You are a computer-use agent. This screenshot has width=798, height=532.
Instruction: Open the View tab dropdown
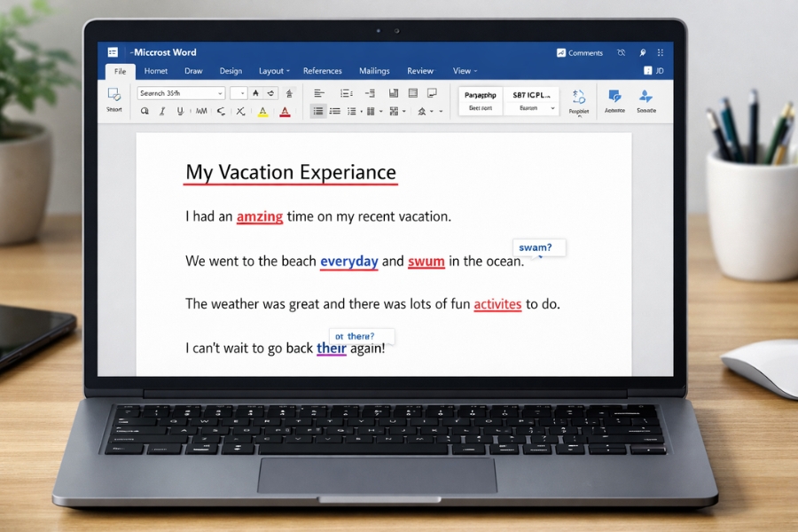pyautogui.click(x=476, y=71)
